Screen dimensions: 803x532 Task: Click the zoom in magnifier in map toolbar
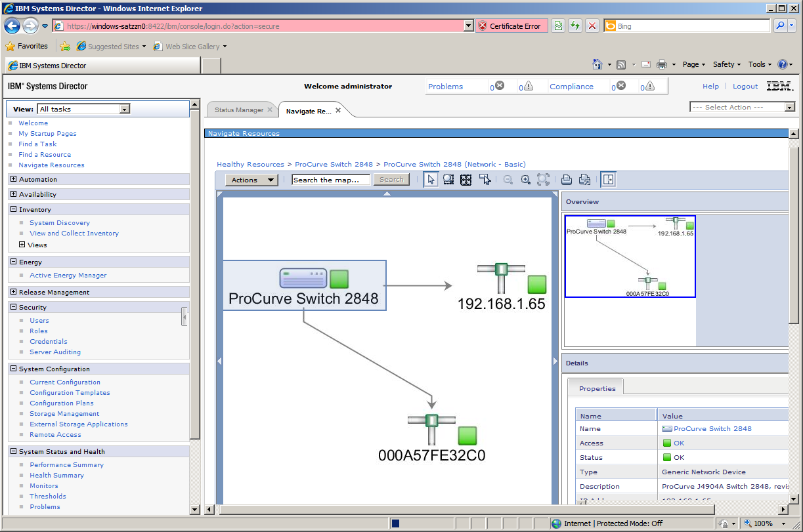click(526, 180)
